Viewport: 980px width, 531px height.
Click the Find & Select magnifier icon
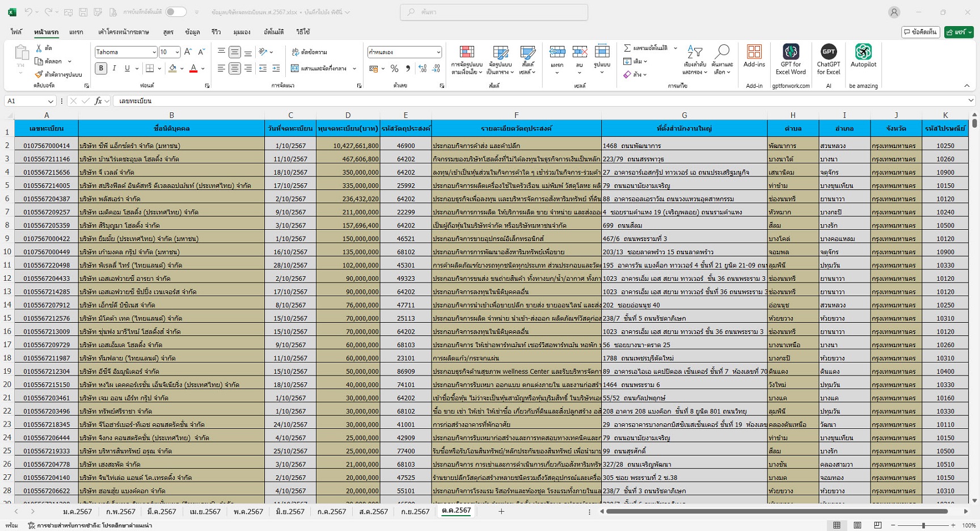[722, 52]
